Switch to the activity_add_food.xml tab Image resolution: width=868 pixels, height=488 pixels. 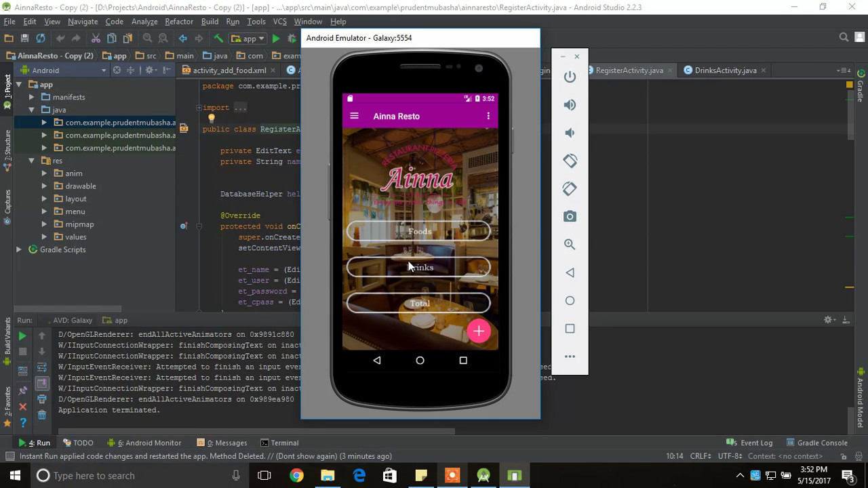229,70
